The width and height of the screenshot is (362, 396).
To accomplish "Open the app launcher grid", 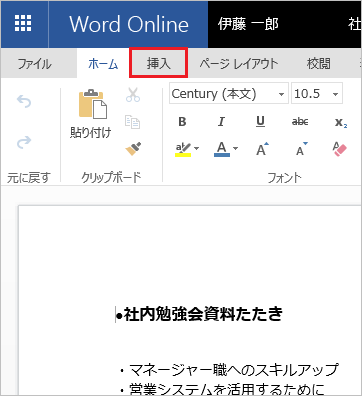I will [x=23, y=24].
